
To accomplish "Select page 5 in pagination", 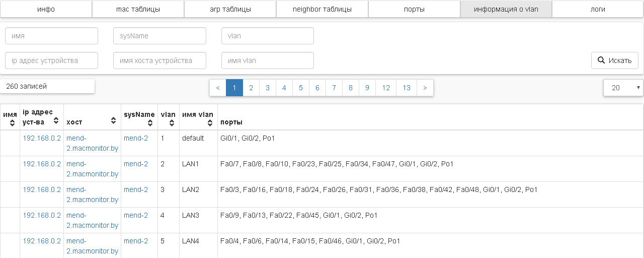I will (x=300, y=88).
